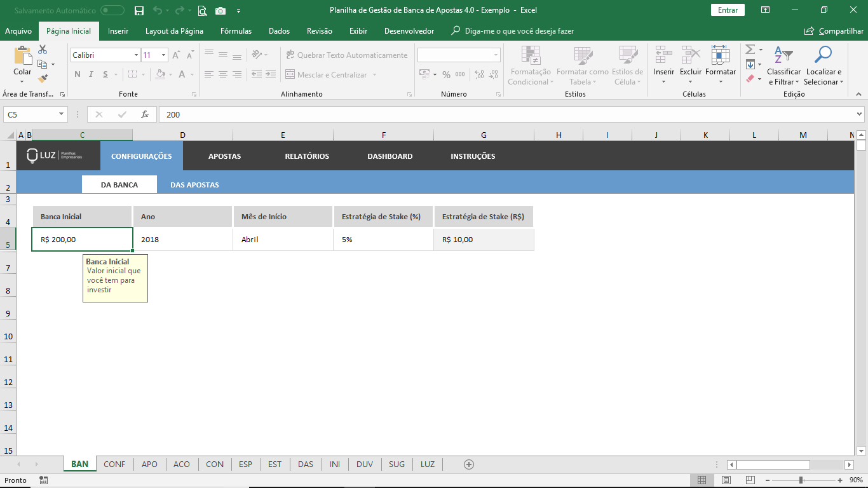Expand the Name Box dropdown arrow
The height and width of the screenshot is (488, 868).
62,114
